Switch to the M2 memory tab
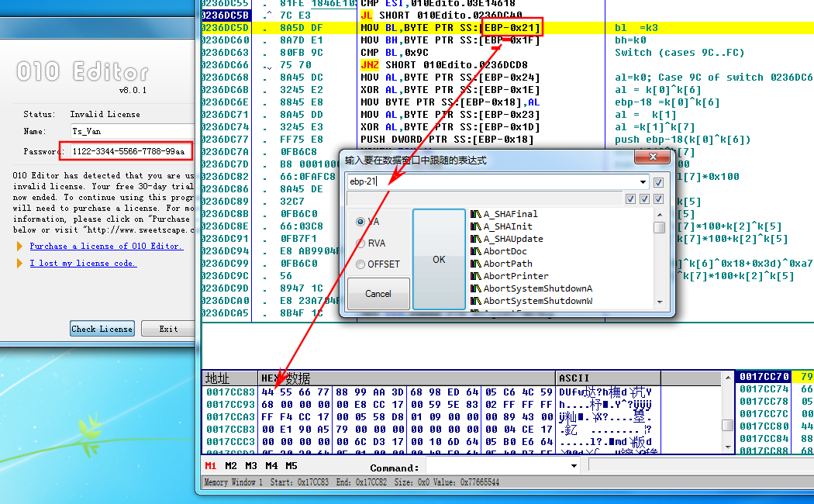 point(231,466)
